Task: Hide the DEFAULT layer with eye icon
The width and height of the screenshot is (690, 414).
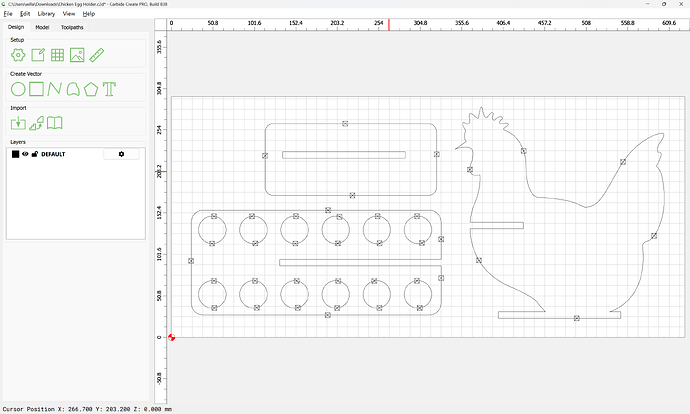Action: click(25, 154)
